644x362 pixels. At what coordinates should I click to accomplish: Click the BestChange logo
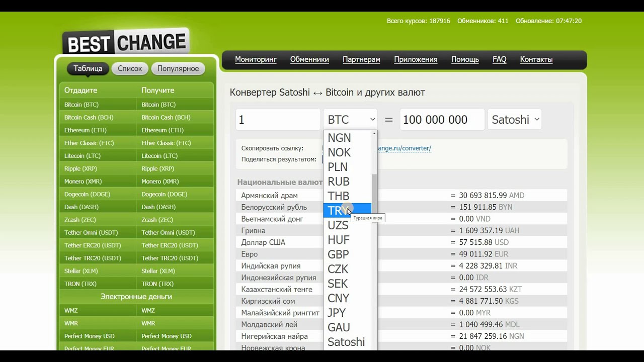(126, 42)
